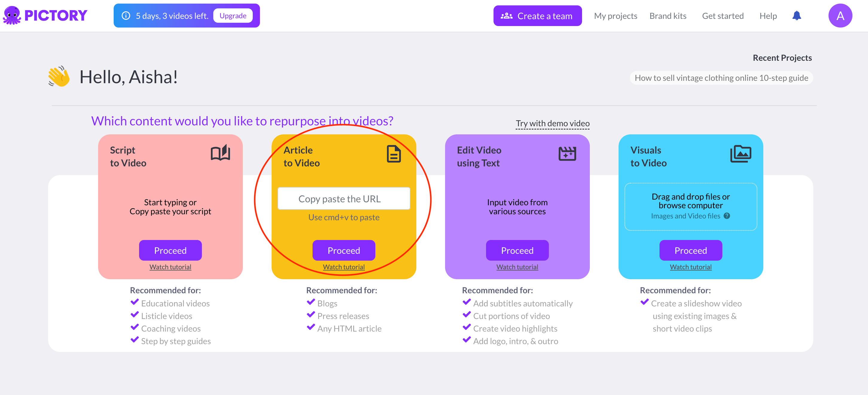
Task: Click Proceed button under Article to Video
Action: tap(343, 250)
